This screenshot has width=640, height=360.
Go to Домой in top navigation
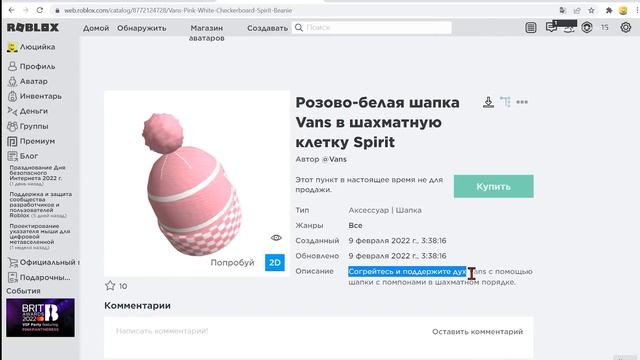pyautogui.click(x=96, y=28)
